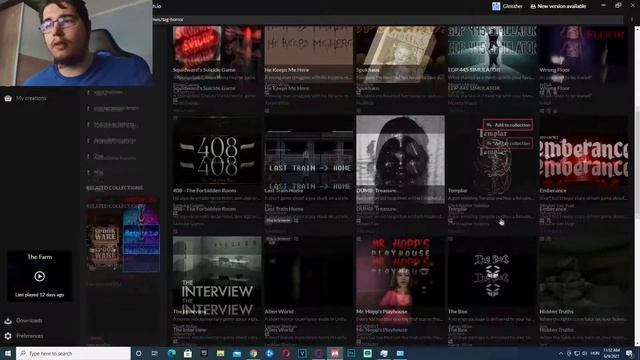Open the Templar game title
This screenshot has width=640, height=360.
[457, 191]
